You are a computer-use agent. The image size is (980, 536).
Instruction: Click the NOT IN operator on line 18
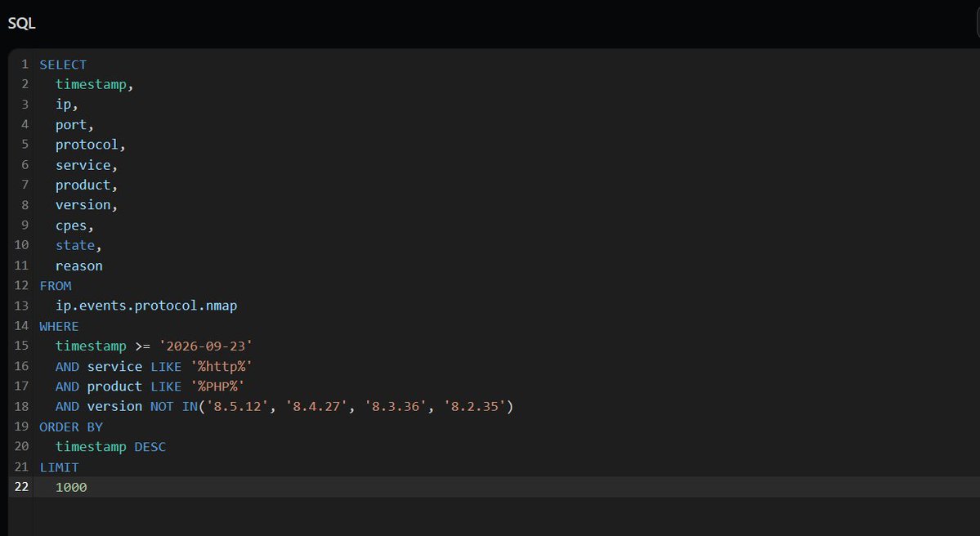coord(174,406)
